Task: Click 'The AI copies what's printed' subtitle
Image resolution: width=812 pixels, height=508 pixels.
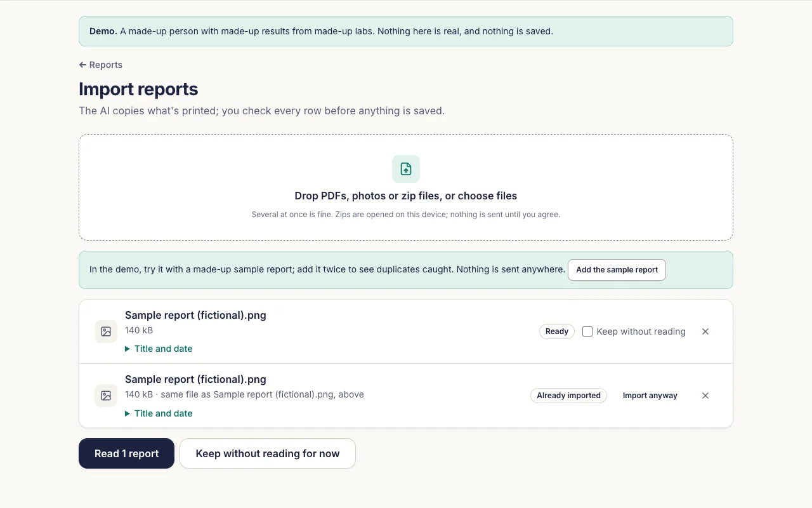Action: 261,110
